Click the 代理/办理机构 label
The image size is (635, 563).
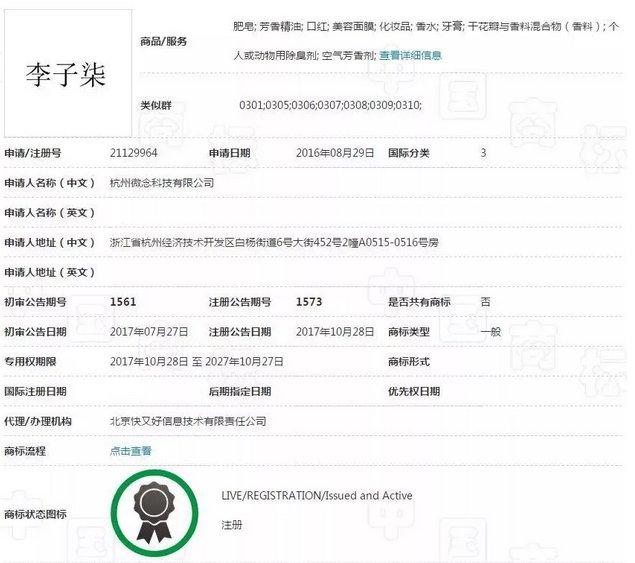click(38, 421)
